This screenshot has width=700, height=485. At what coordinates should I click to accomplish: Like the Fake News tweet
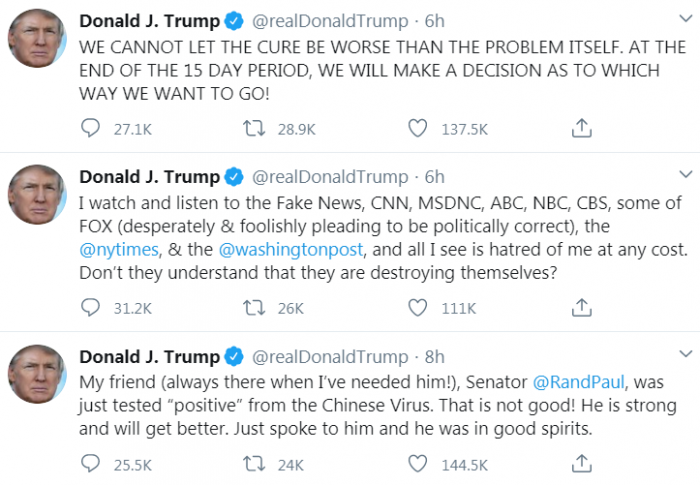pyautogui.click(x=419, y=308)
